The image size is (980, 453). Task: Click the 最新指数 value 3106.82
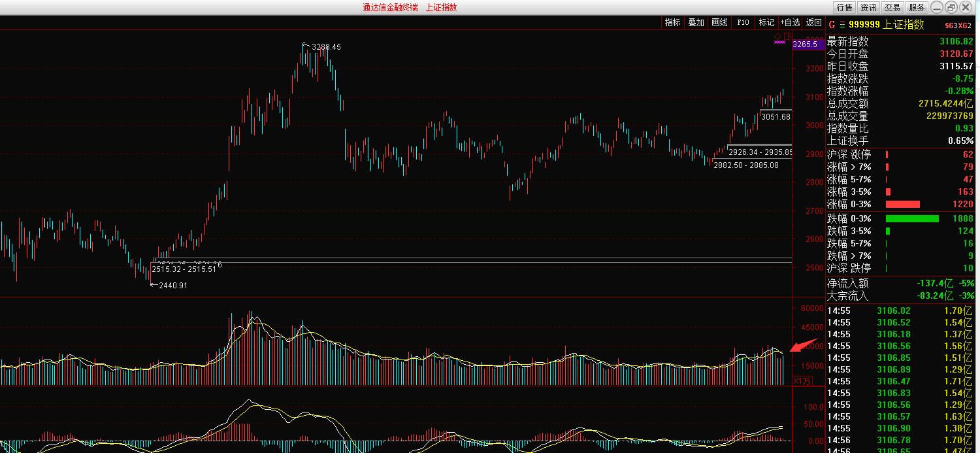pos(956,42)
